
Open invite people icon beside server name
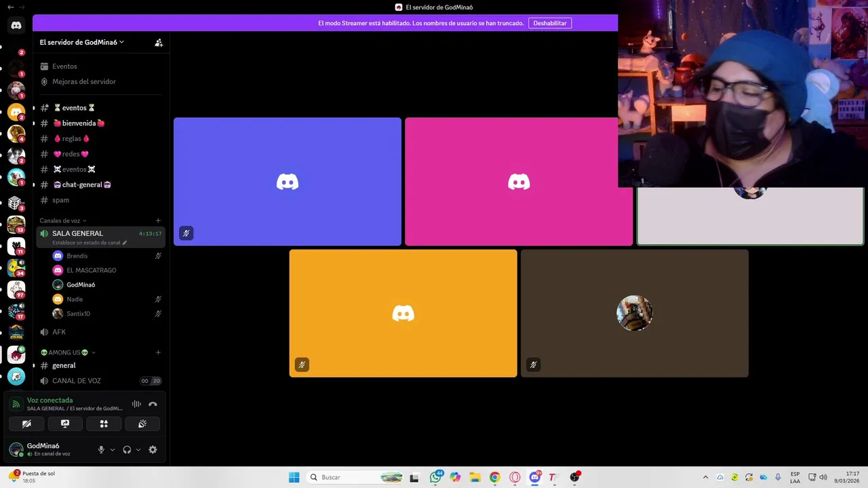pyautogui.click(x=159, y=42)
